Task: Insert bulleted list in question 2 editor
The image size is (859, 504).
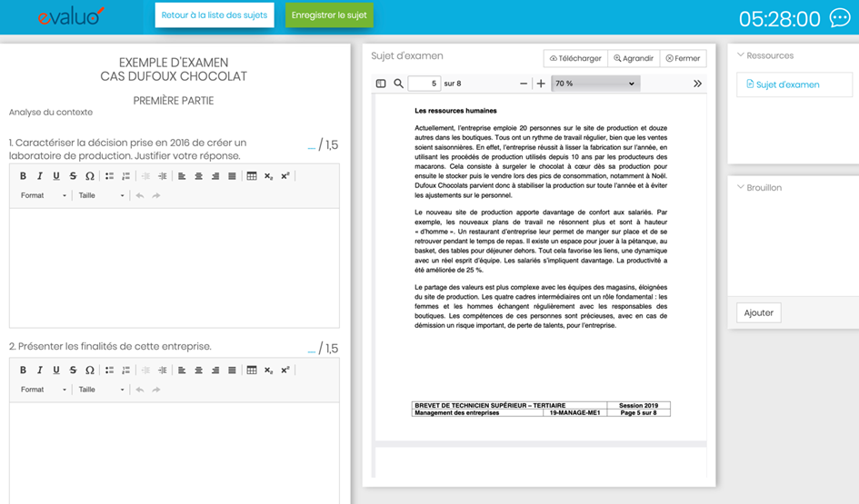Action: 110,371
